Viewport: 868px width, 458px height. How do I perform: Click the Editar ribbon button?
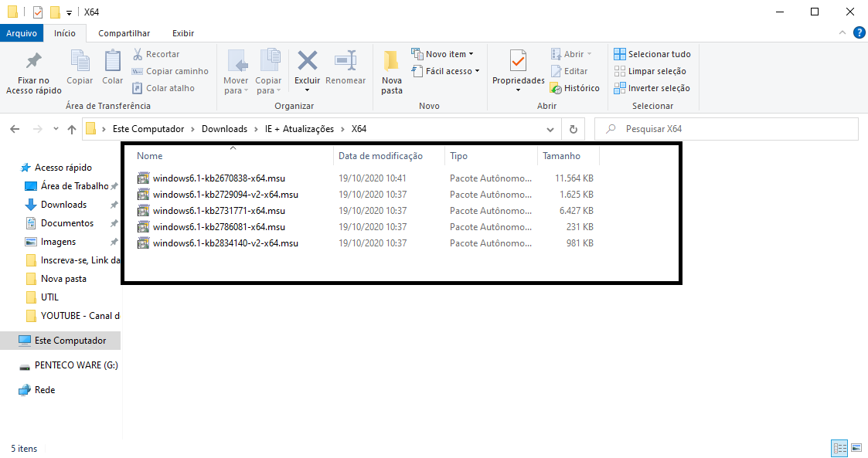tap(569, 71)
